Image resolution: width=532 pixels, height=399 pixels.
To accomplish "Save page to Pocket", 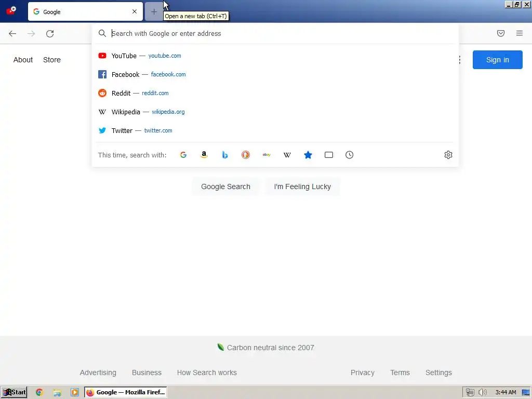I will click(501, 33).
